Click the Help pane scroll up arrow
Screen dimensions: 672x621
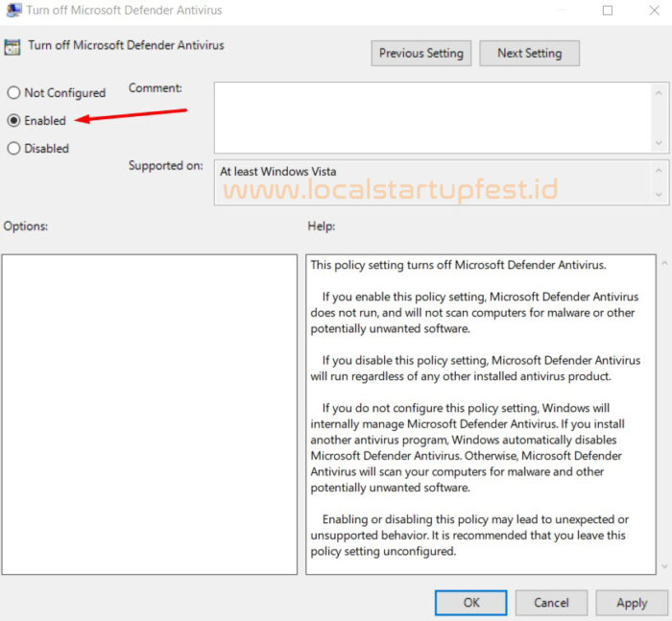point(664,263)
